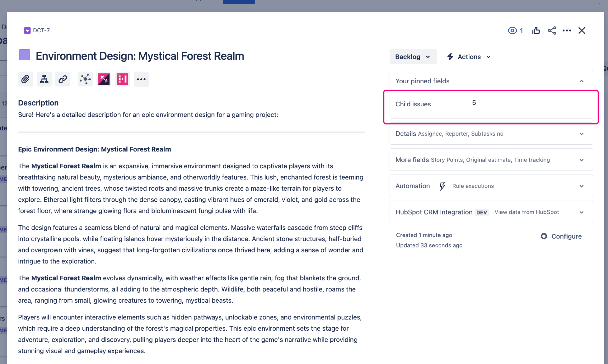This screenshot has height=364, width=608.
Task: Click the pink timeline app icon
Action: click(x=122, y=79)
